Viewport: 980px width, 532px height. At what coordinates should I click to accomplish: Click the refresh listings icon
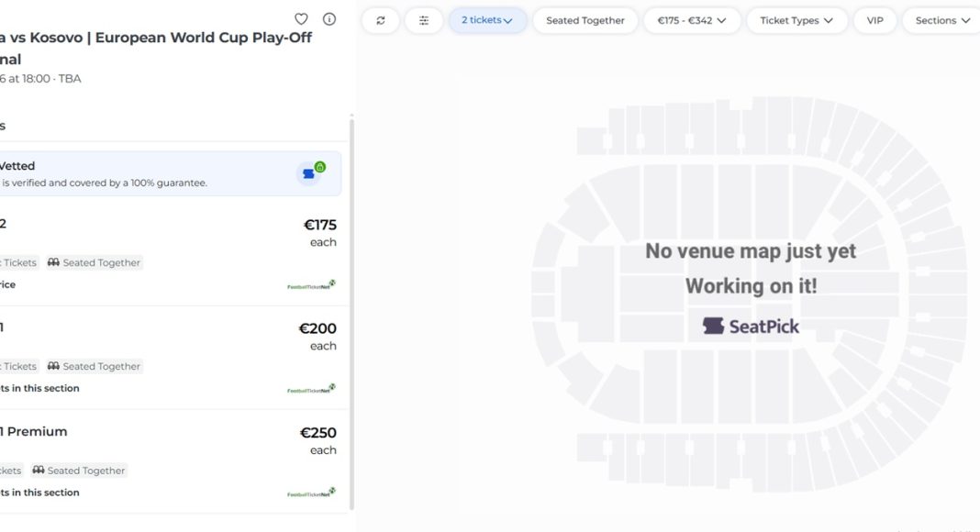(x=381, y=20)
